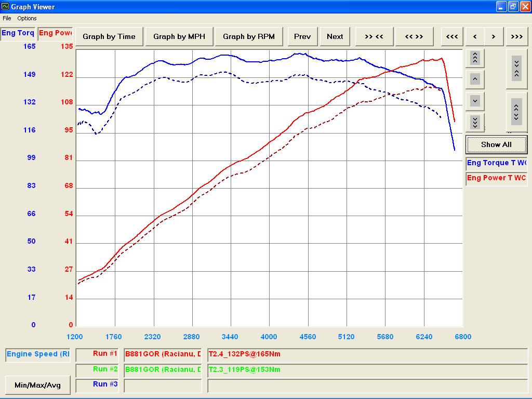Screen dimensions: 532x399
Task: Open the File menu
Action: [7, 18]
